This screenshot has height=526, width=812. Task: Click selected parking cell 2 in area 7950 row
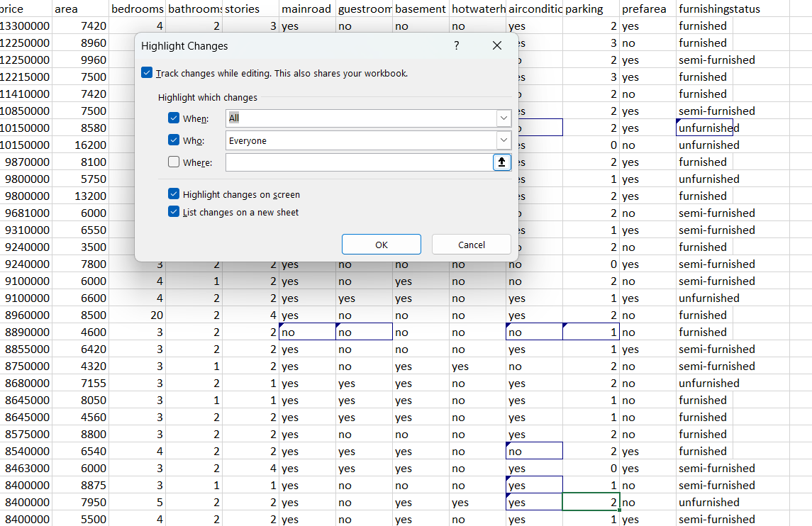point(591,502)
